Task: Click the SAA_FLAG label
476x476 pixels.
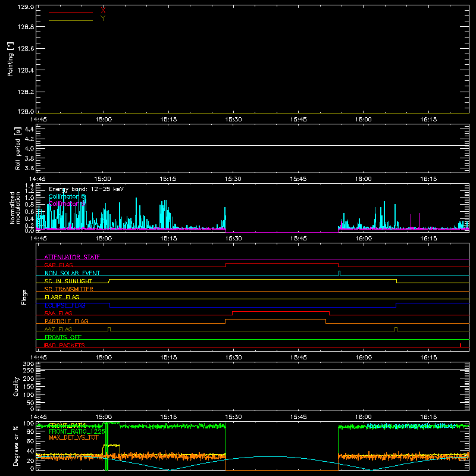Action: click(58, 313)
